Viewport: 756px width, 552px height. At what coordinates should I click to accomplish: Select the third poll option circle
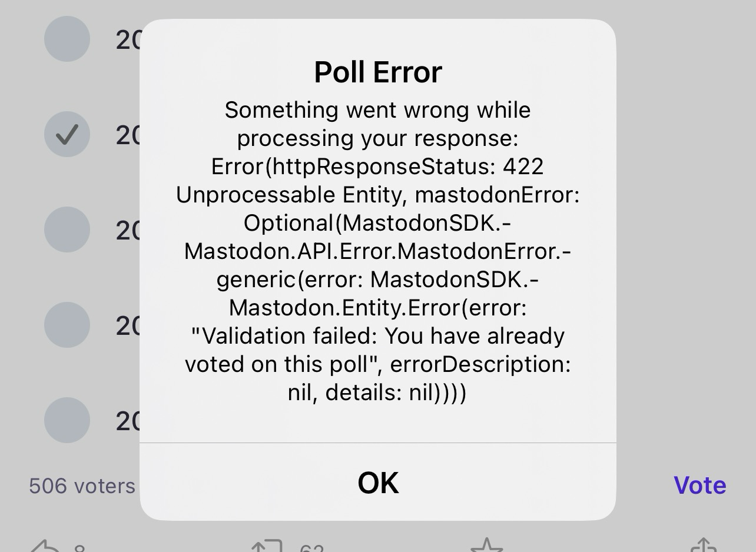pos(67,230)
